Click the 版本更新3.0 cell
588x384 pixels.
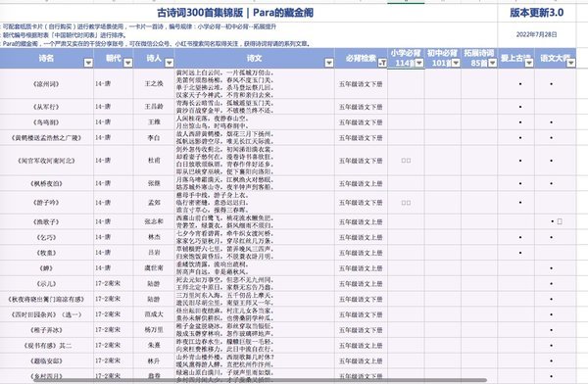click(x=537, y=13)
